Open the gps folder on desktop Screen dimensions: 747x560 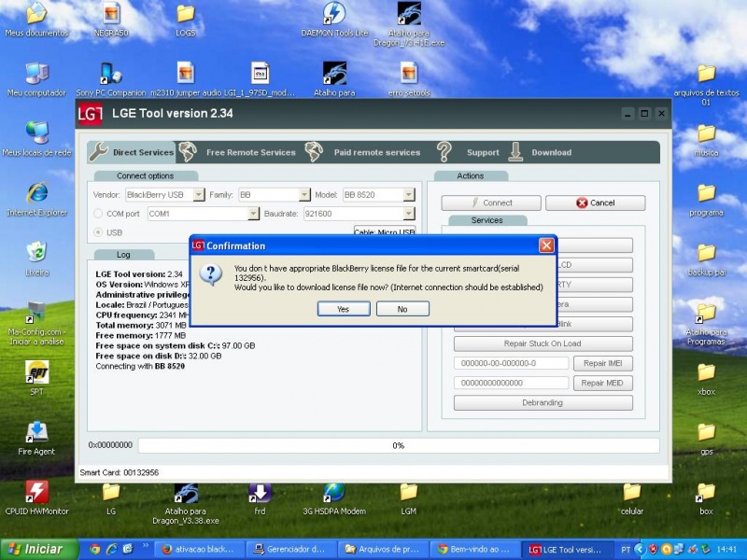point(707,439)
